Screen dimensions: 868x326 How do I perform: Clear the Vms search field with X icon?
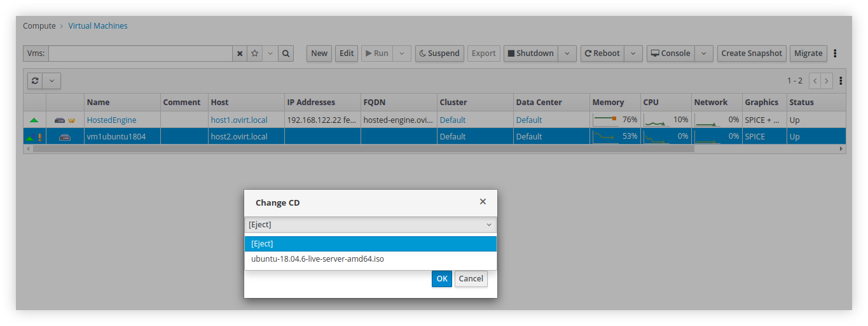pyautogui.click(x=240, y=53)
